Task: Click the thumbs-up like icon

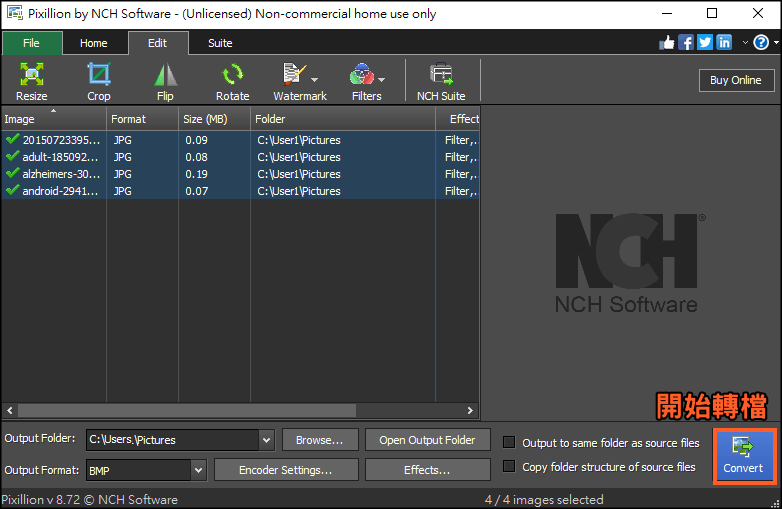Action: tap(667, 43)
